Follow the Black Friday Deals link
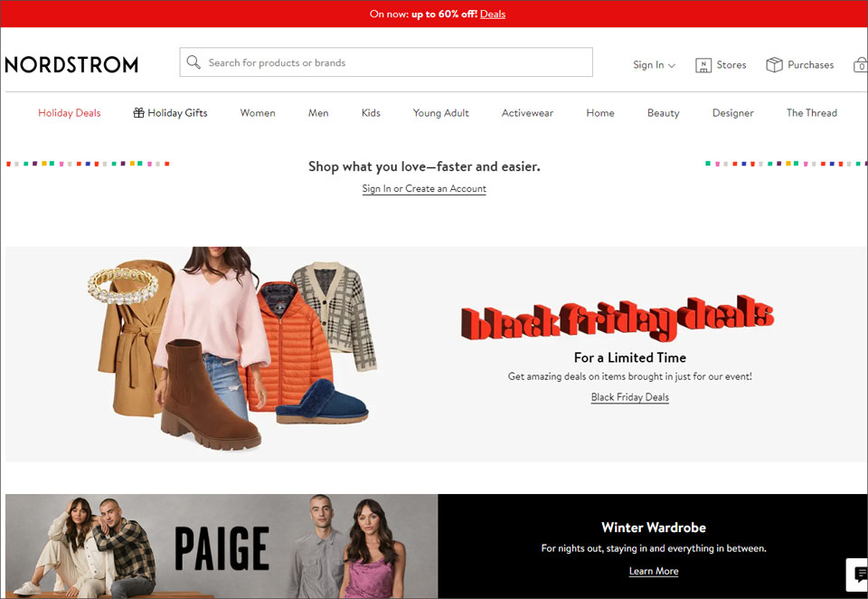 pos(630,397)
